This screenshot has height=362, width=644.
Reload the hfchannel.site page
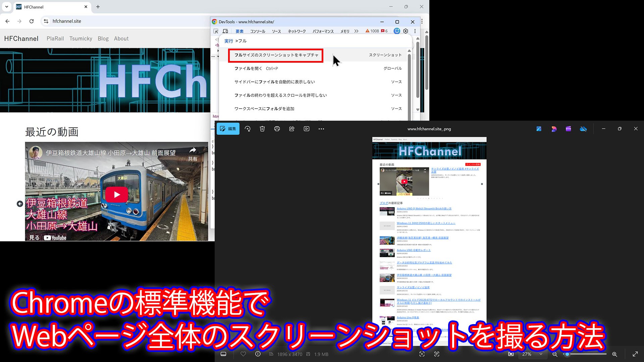point(32,21)
